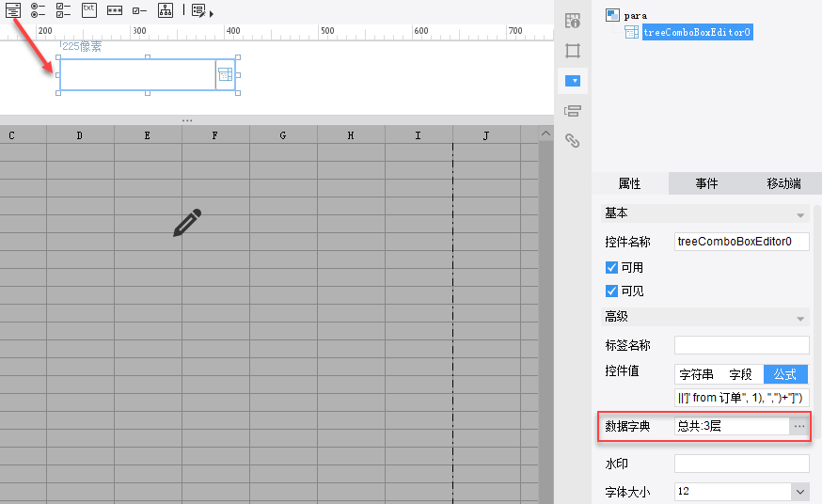Select column D header
Screen dimensions: 822x504
(80, 135)
